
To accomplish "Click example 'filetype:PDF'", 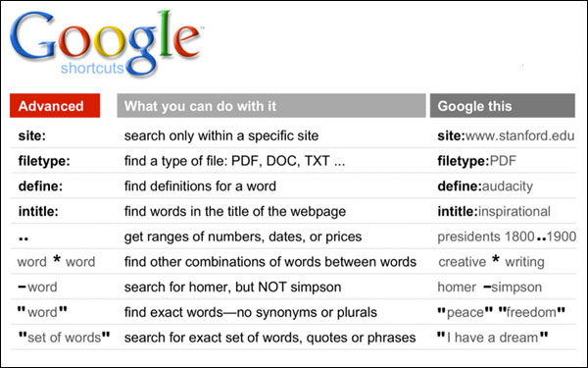I will point(476,161).
